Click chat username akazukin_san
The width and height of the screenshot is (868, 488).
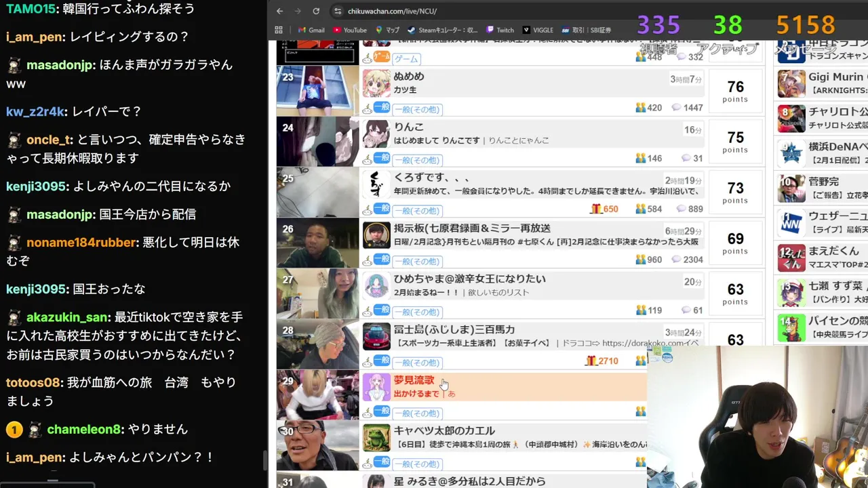point(67,317)
